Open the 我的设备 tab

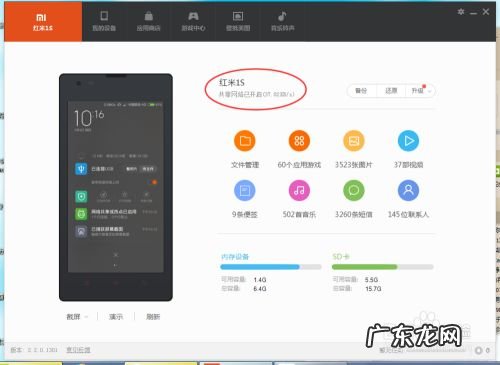click(104, 22)
